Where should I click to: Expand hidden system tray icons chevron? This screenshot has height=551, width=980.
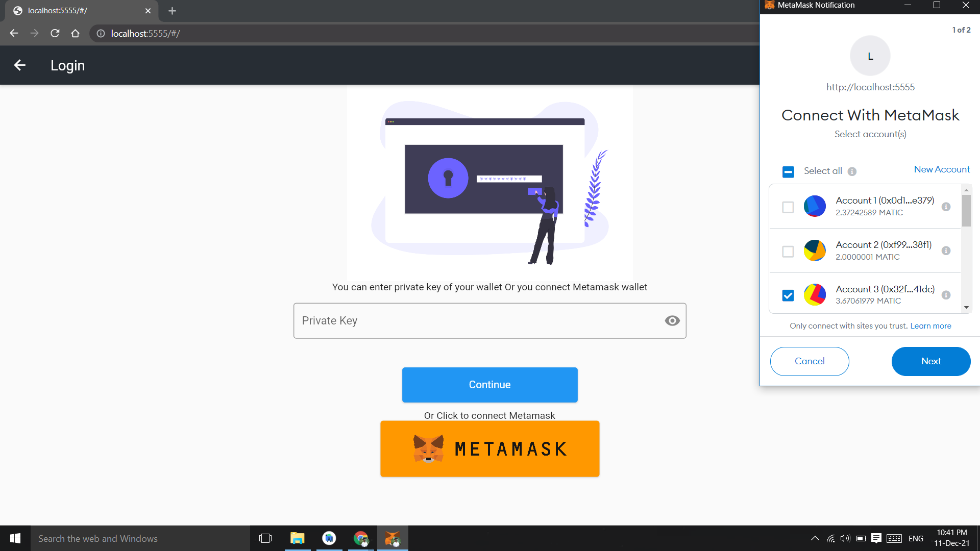coord(815,538)
